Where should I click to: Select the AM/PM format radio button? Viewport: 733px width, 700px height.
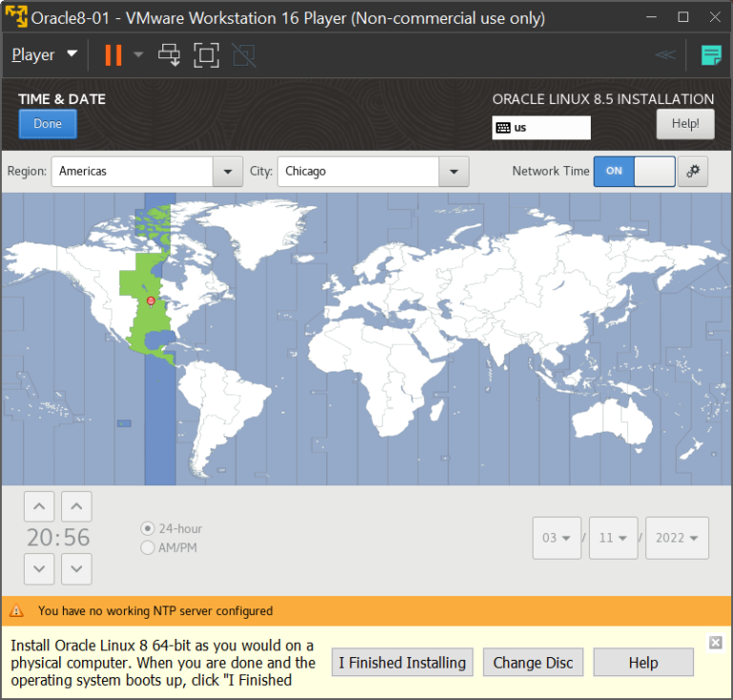[148, 547]
